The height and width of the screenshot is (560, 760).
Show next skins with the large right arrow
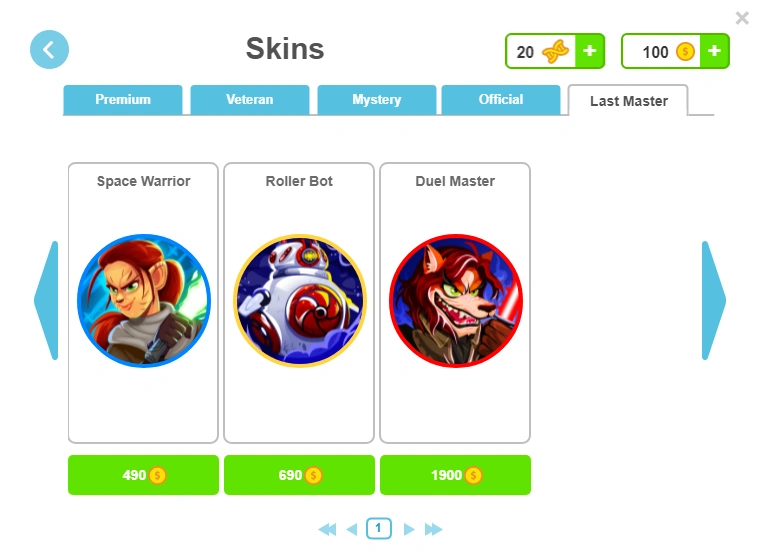(713, 300)
